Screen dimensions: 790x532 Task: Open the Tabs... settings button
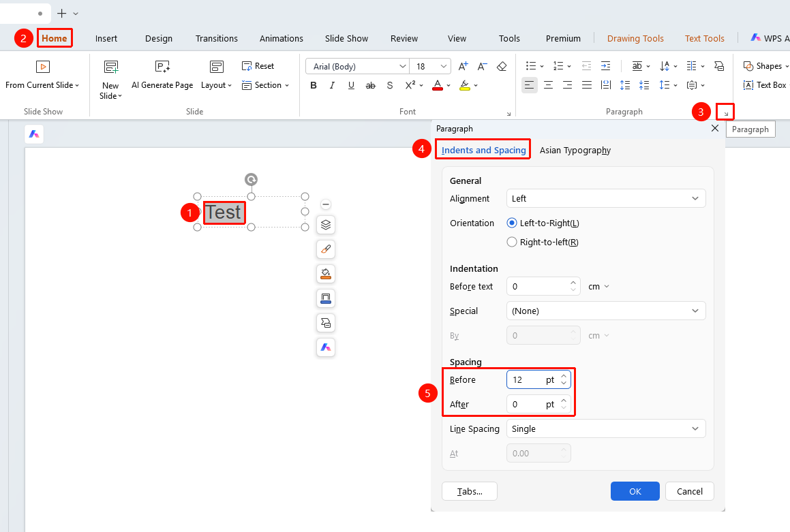click(x=470, y=491)
